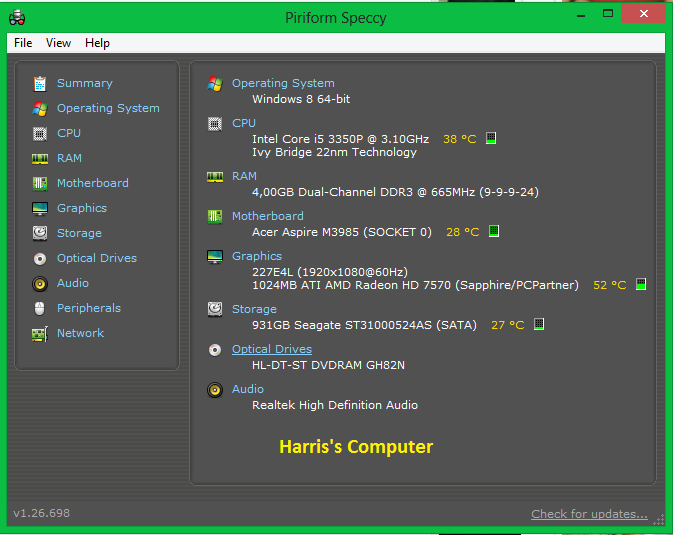Click Check for updates link
Viewport: 673px width, 535px height.
point(589,514)
